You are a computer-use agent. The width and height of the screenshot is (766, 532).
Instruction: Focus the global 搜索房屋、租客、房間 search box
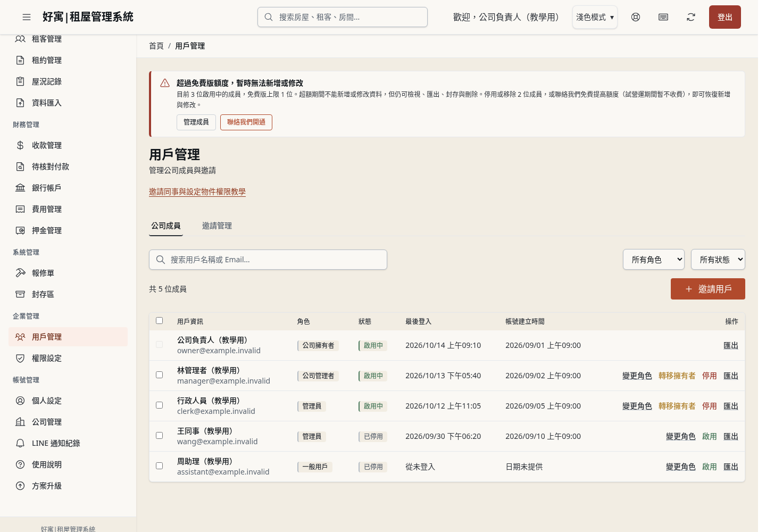click(343, 17)
